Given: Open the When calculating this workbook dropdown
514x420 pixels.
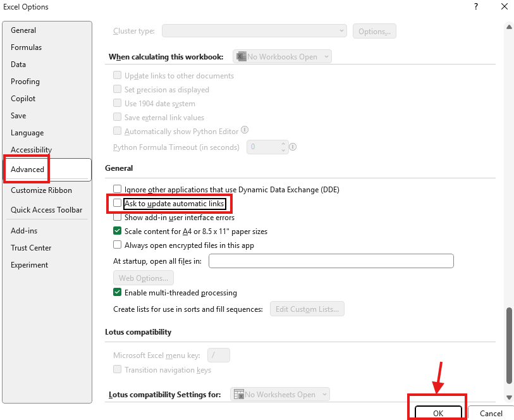Looking at the screenshot, I should coord(282,56).
